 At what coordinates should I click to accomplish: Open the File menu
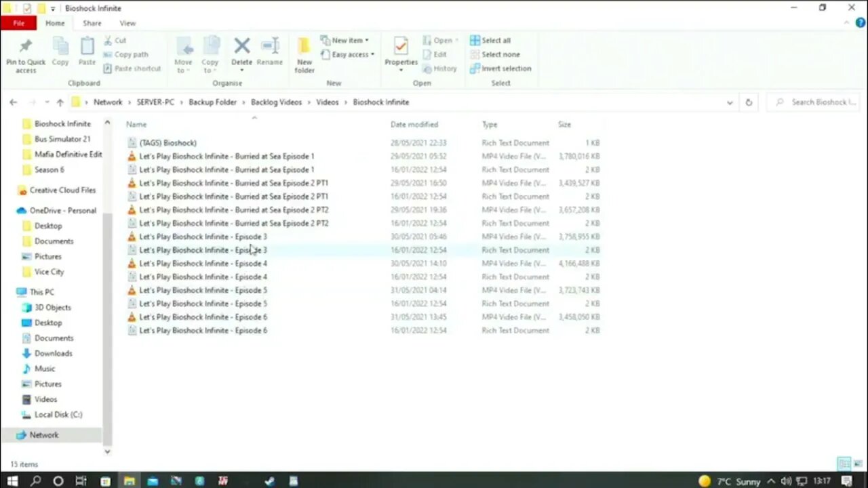[18, 23]
